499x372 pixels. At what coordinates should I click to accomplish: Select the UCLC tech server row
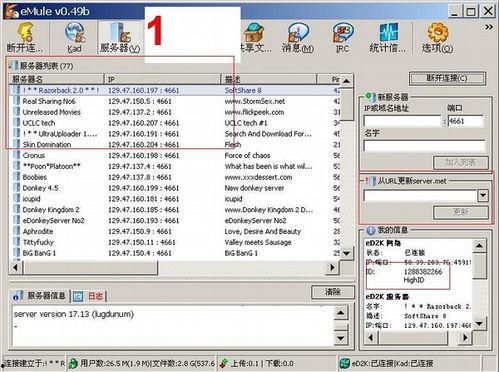point(175,123)
